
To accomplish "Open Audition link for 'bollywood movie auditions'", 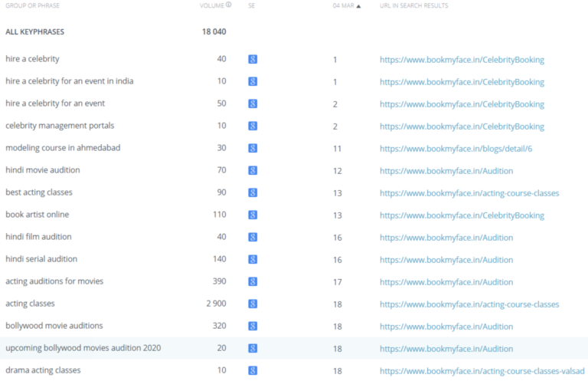I will 446,327.
